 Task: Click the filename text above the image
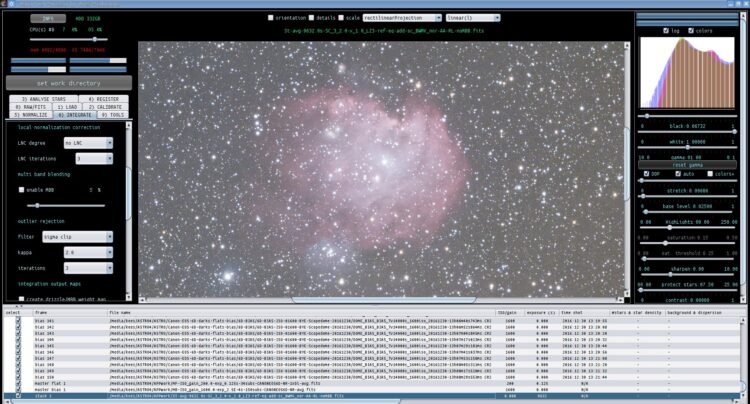point(384,31)
